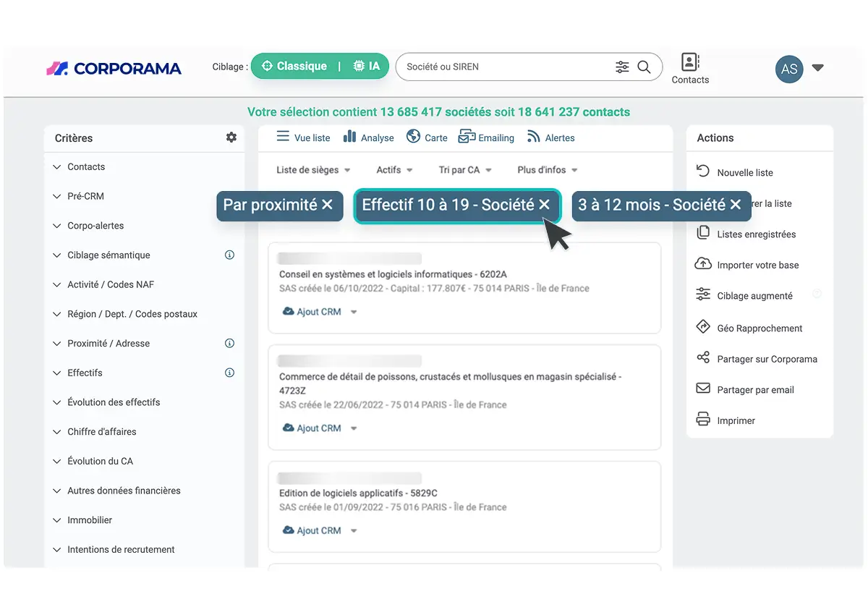Switch targeting to Classique mode

294,66
